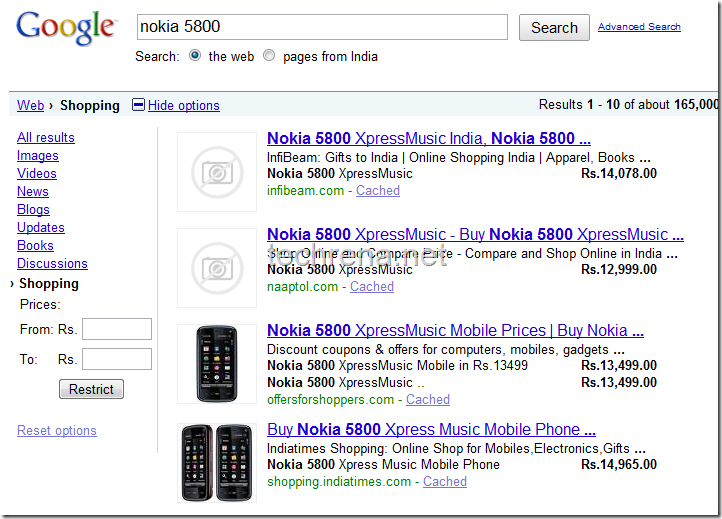This screenshot has height=519, width=722.
Task: Switch to Videos results
Action: pos(37,174)
